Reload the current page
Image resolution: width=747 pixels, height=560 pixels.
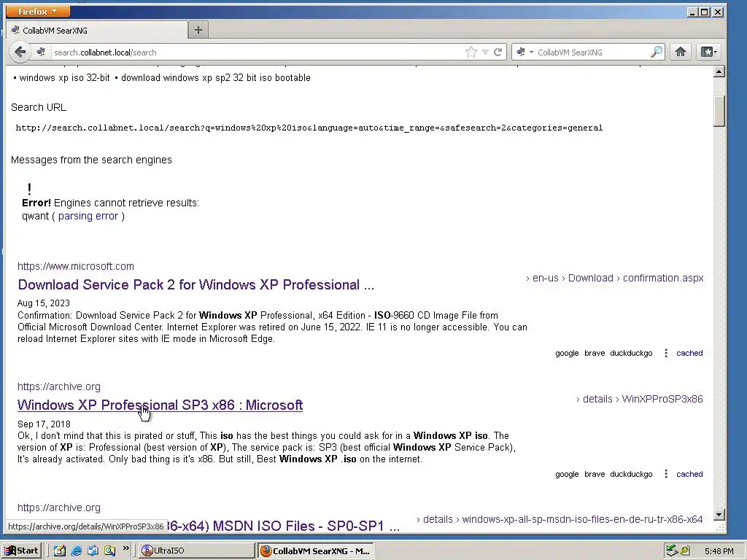point(498,52)
